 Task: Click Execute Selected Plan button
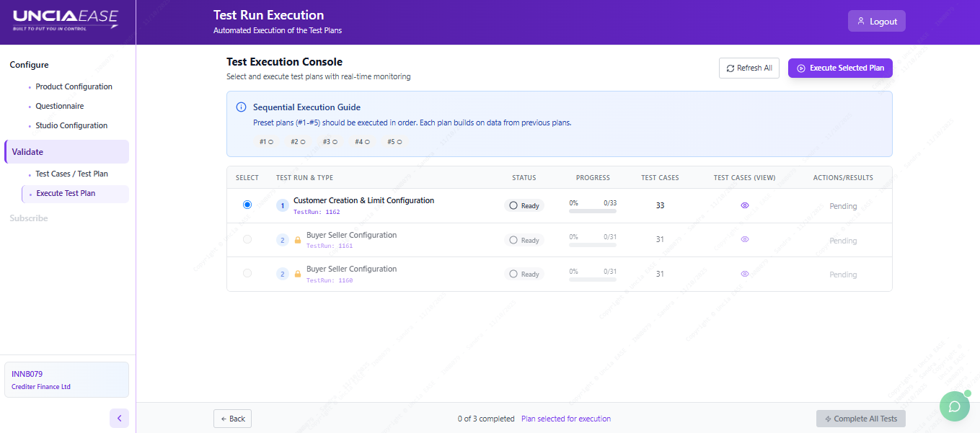(x=840, y=68)
